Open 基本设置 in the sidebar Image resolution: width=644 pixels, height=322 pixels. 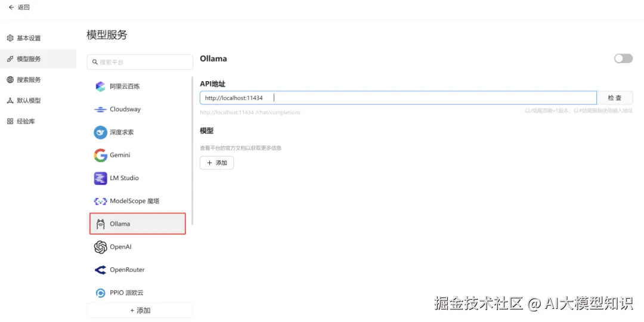point(38,38)
